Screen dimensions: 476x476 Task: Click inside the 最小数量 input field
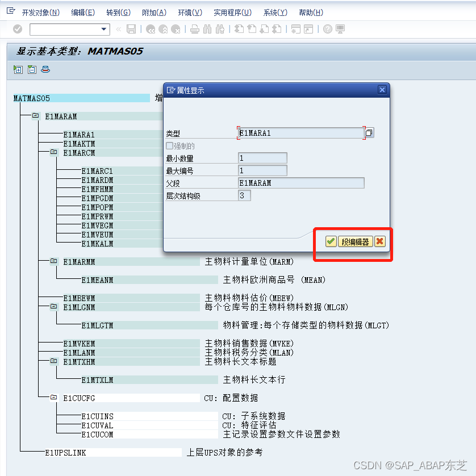[261, 158]
